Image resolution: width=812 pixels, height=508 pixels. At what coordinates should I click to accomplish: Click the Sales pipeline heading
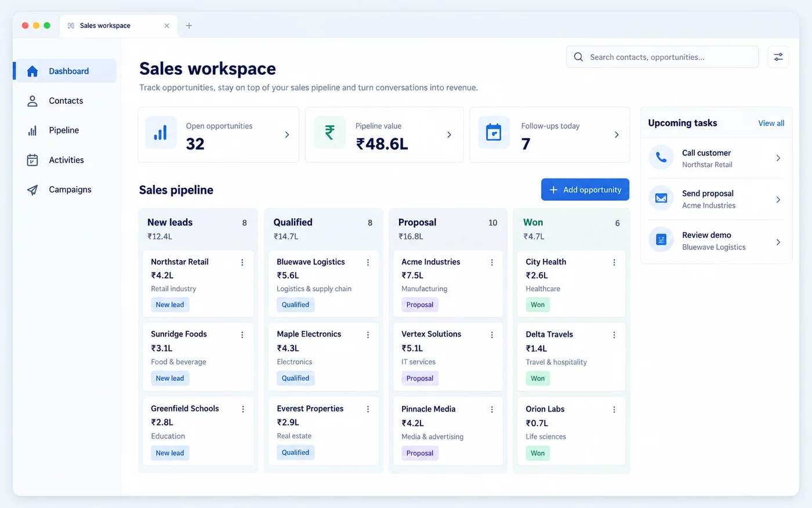pos(176,190)
